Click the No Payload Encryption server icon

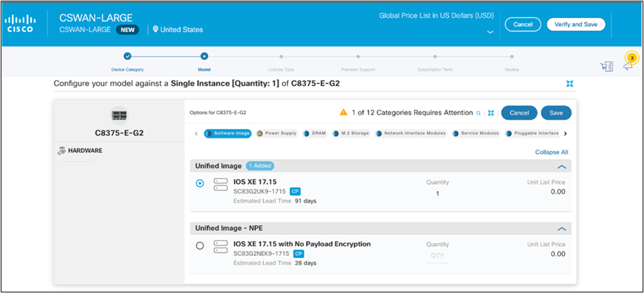pyautogui.click(x=221, y=247)
